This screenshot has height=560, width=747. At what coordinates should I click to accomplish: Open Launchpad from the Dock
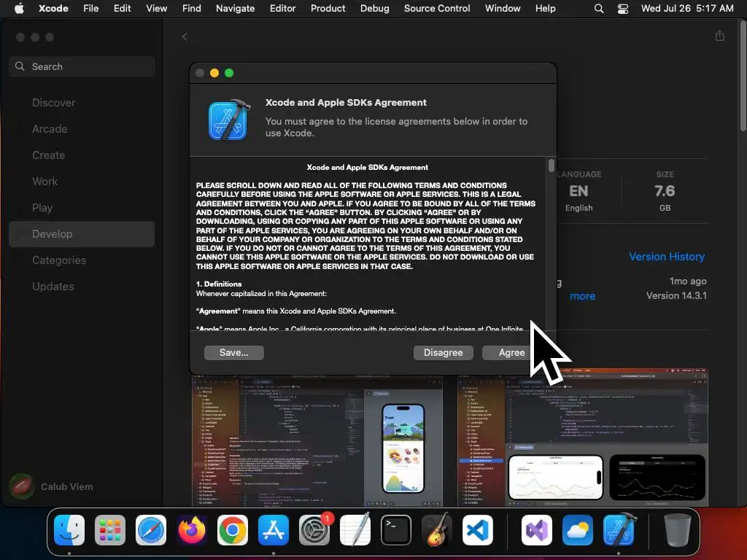click(x=110, y=530)
